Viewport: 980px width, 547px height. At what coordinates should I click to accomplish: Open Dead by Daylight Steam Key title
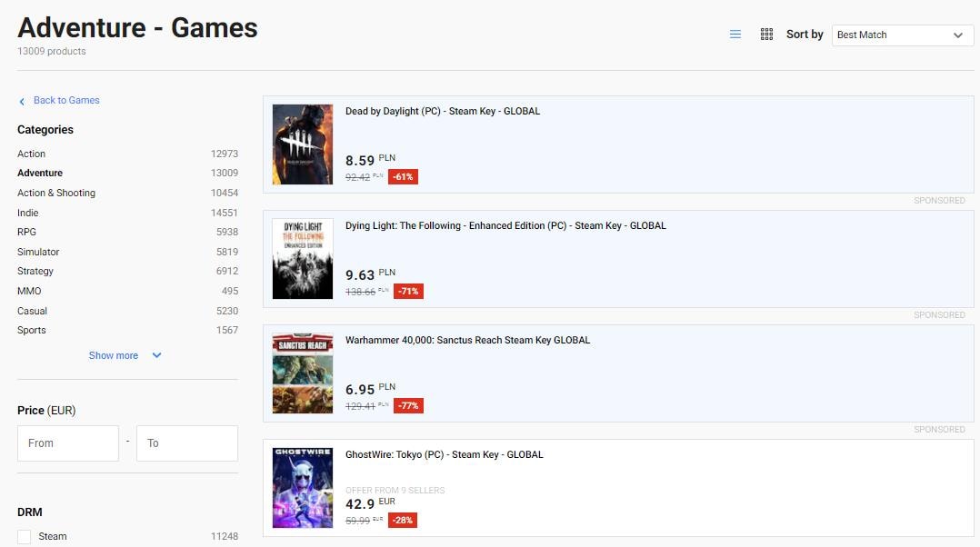(x=443, y=112)
